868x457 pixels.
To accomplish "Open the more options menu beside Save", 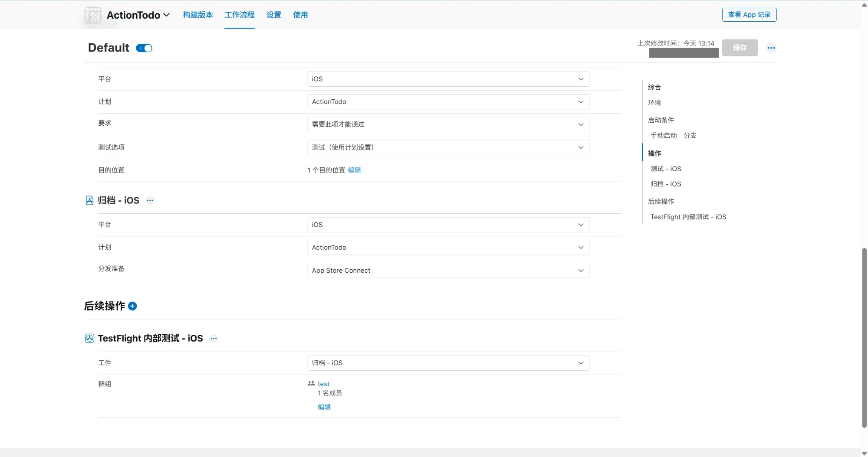I will tap(771, 48).
